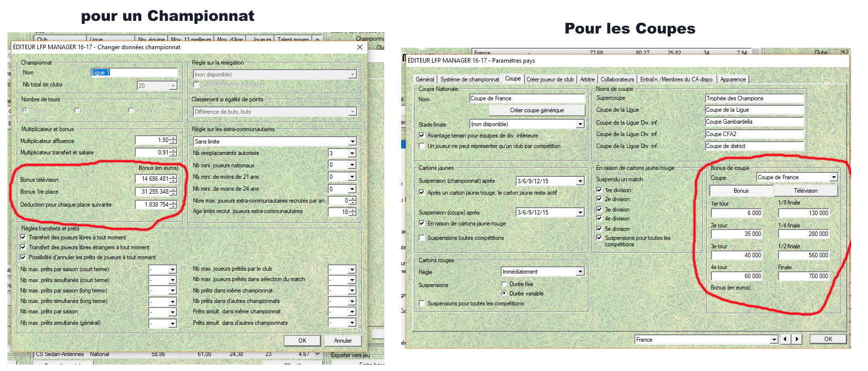Open Entraîn./Membres du CA dispo. tab
This screenshot has height=371, width=868.
point(677,79)
